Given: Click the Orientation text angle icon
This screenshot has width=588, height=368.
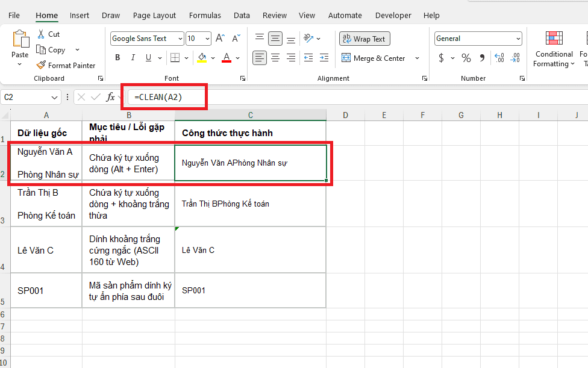Looking at the screenshot, I should (308, 38).
